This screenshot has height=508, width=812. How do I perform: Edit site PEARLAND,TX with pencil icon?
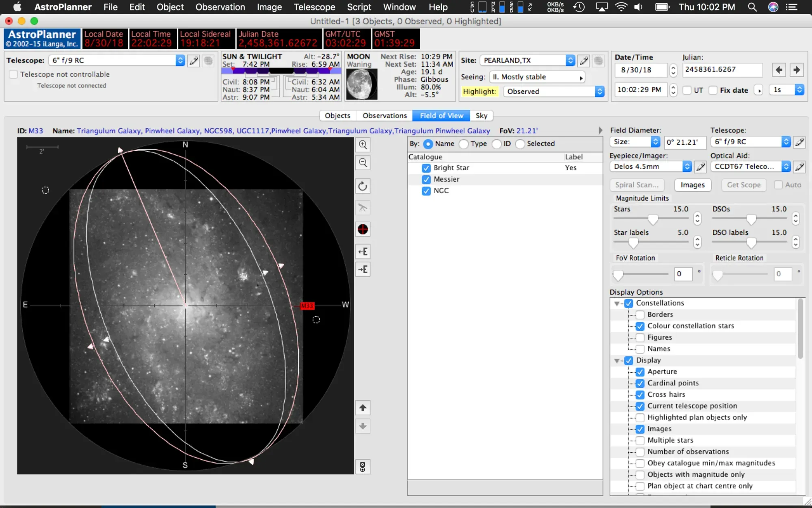click(x=584, y=61)
